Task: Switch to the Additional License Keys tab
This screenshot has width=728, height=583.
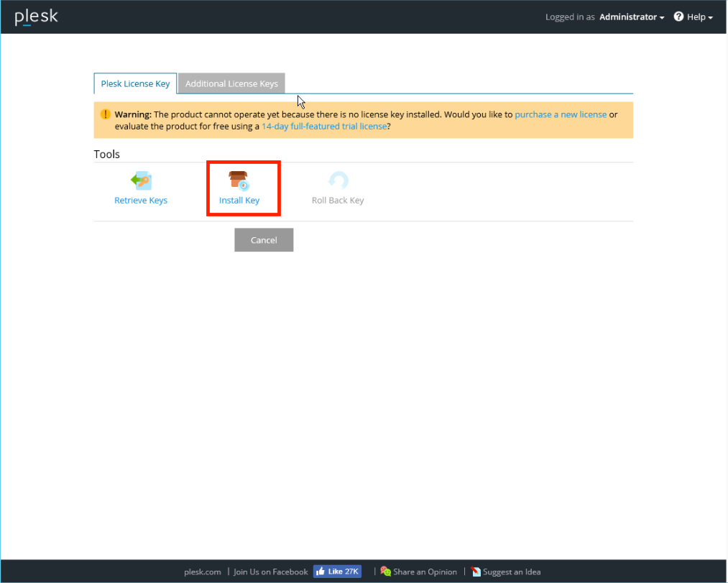Action: pos(231,83)
